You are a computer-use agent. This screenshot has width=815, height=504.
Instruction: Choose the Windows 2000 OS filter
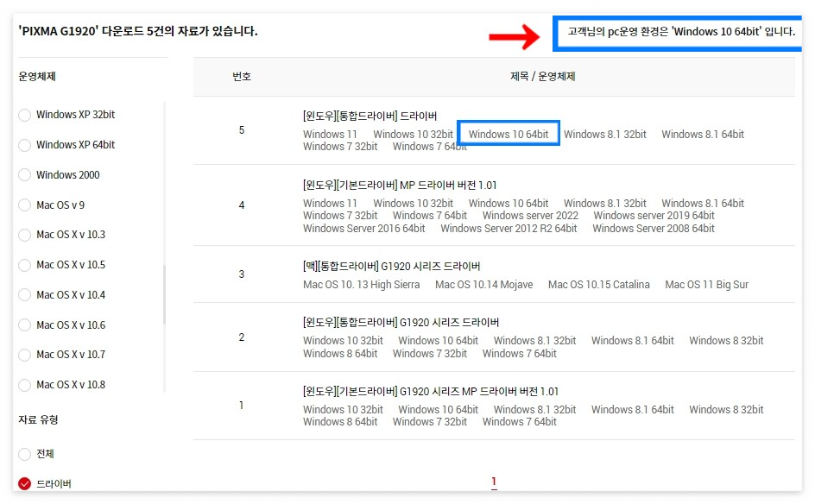24,175
